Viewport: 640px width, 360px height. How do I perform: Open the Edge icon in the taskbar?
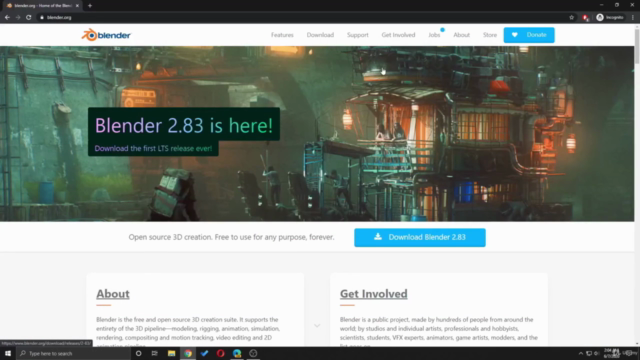pos(237,353)
